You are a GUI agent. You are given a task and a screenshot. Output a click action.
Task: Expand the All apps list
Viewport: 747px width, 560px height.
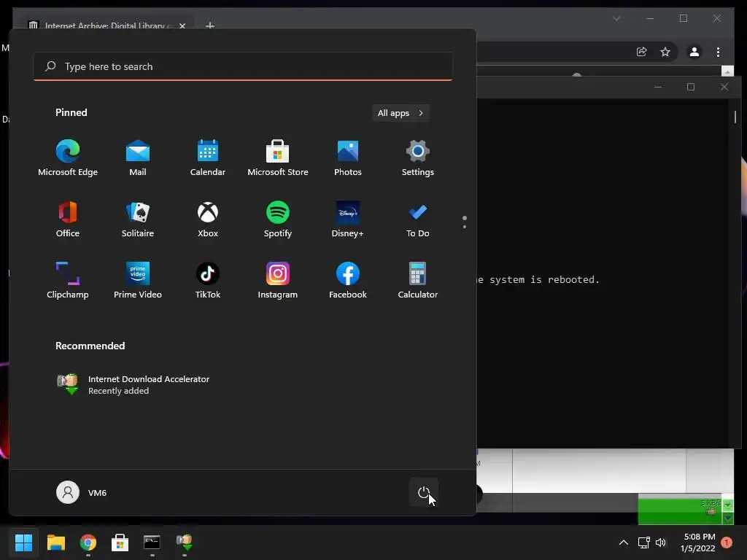400,113
